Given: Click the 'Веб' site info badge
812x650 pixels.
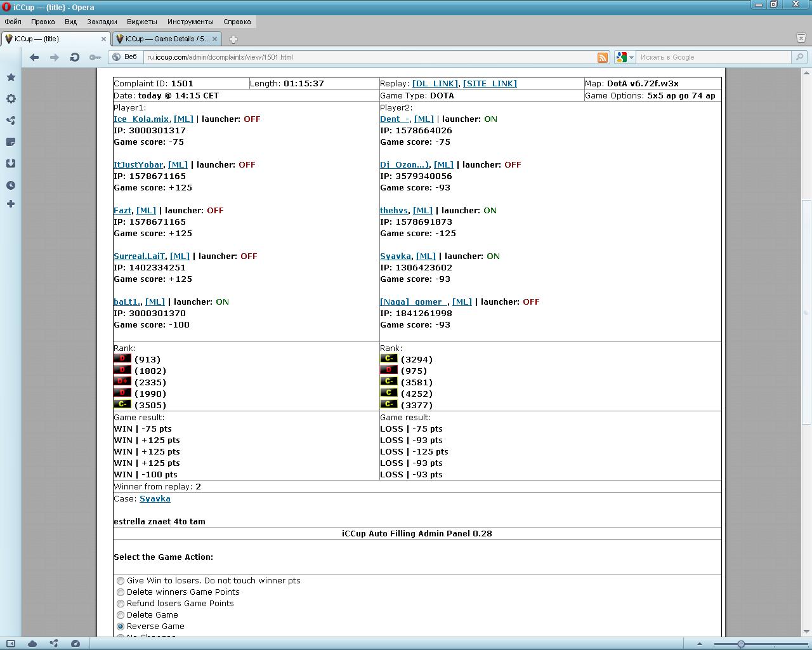Looking at the screenshot, I should point(125,57).
